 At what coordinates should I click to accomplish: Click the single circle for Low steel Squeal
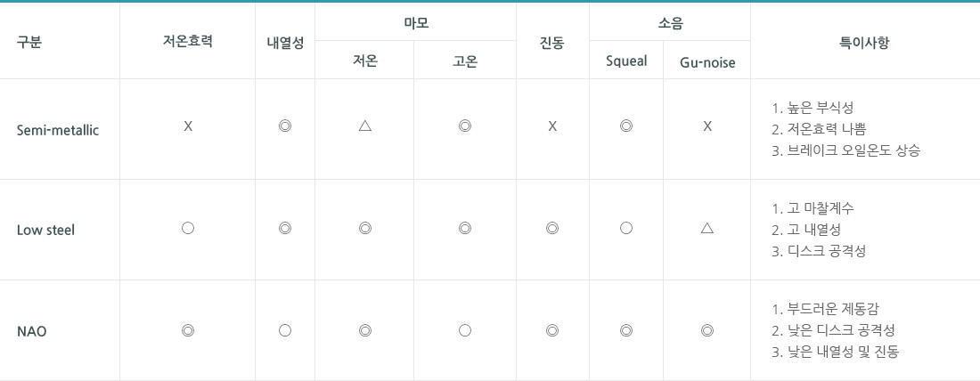pos(626,228)
